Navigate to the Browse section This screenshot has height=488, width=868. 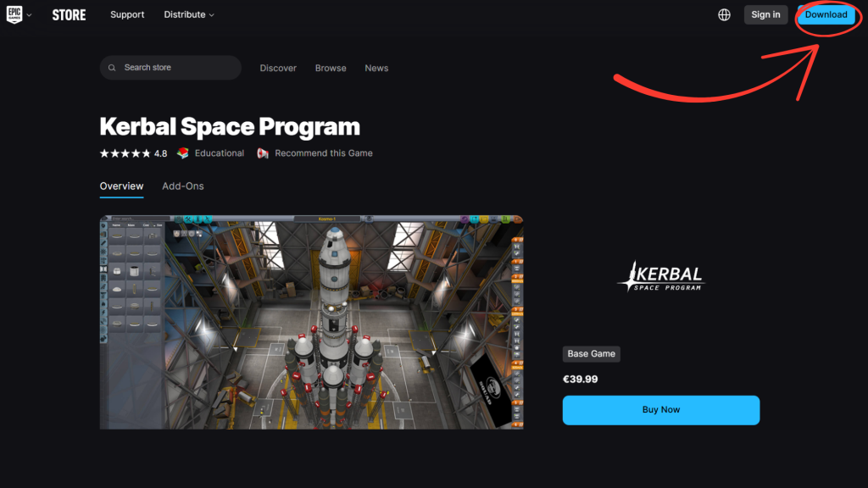331,68
